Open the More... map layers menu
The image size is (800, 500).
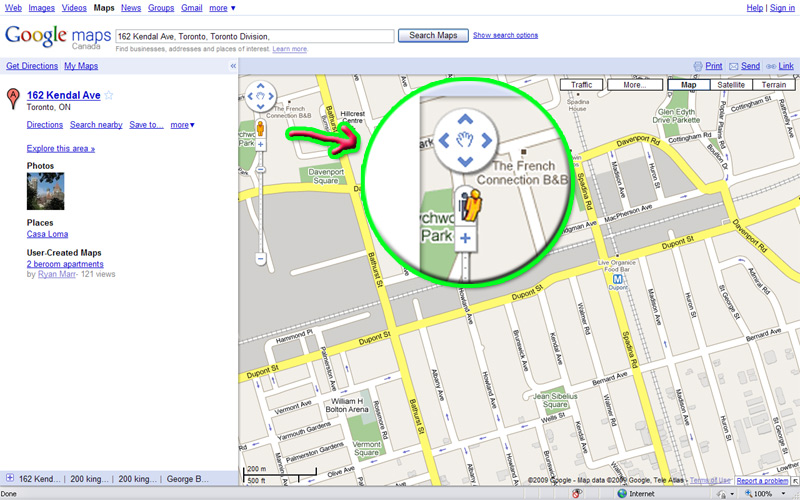click(x=635, y=85)
